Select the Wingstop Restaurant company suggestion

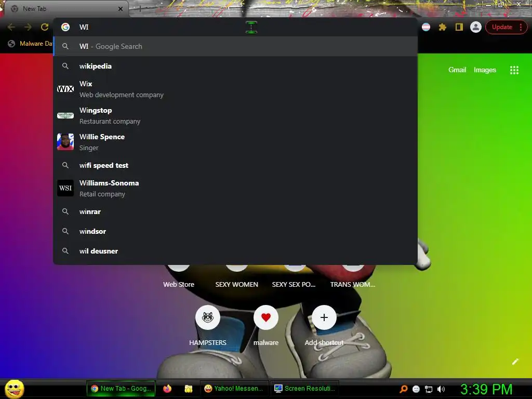235,116
